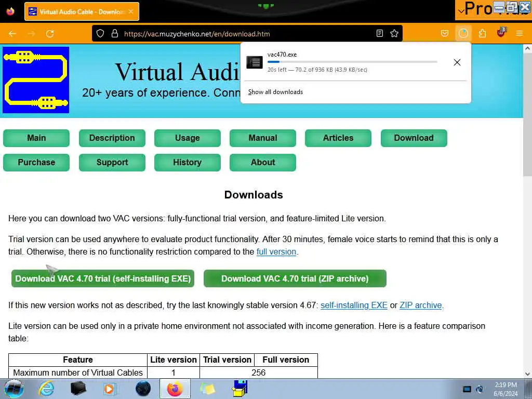The width and height of the screenshot is (532, 399).
Task: Open the Download navigation page
Action: (414, 138)
